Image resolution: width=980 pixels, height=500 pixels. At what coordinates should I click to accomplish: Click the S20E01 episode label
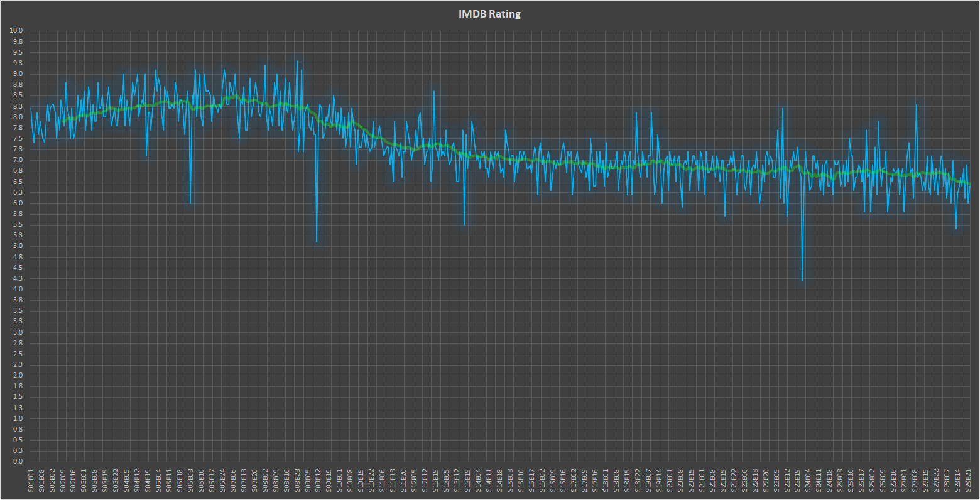(670, 481)
